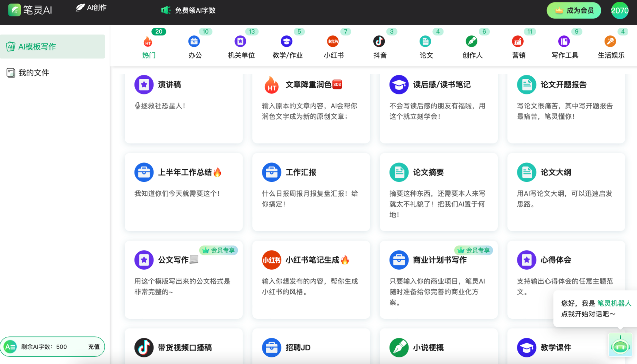The height and width of the screenshot is (364, 637).
Task: Click the 文章降重润色 HT flame icon
Action: coord(272,85)
